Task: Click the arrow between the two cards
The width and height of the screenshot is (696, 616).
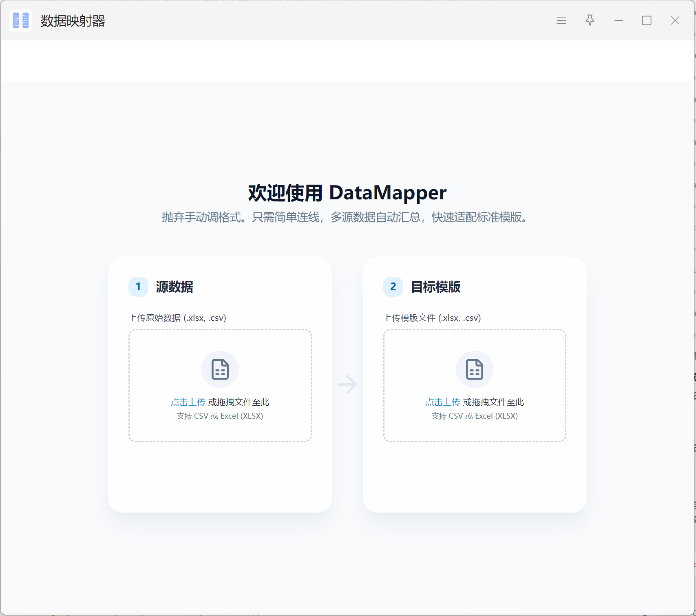Action: tap(347, 384)
